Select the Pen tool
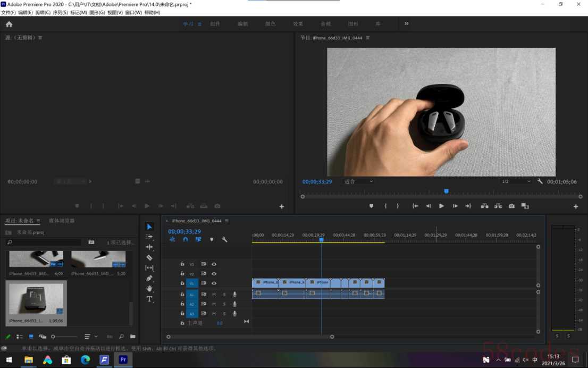Screen dimensions: 588x368 [x=149, y=278]
